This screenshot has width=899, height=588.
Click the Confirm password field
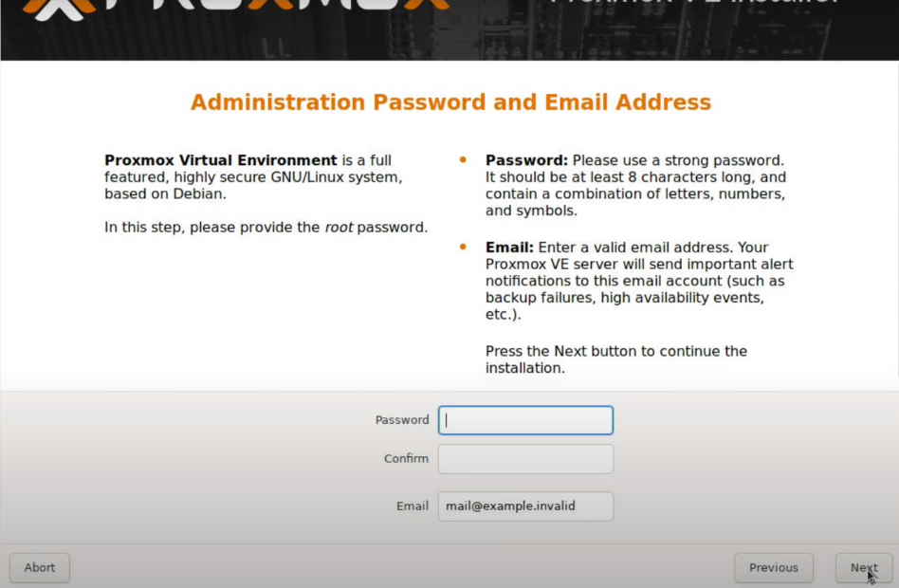point(525,459)
